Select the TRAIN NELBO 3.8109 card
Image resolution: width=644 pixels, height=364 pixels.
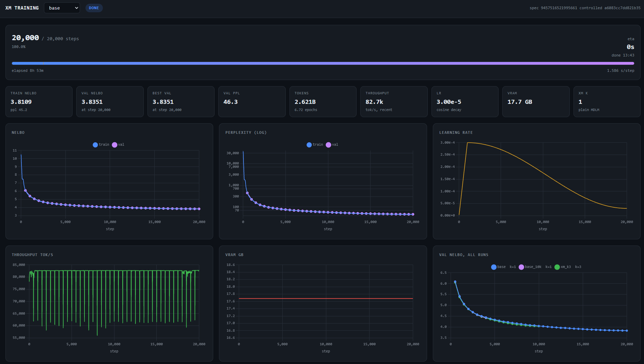tap(39, 101)
